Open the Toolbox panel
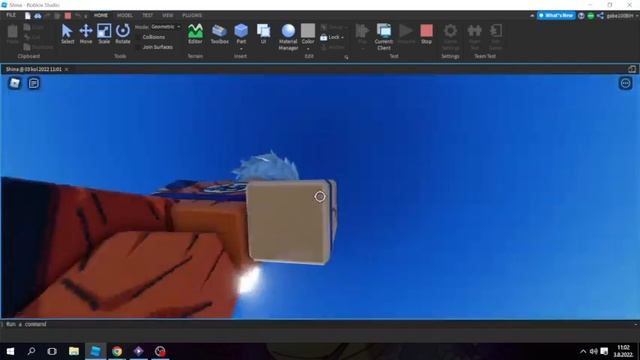The width and height of the screenshot is (640, 360). point(219,34)
